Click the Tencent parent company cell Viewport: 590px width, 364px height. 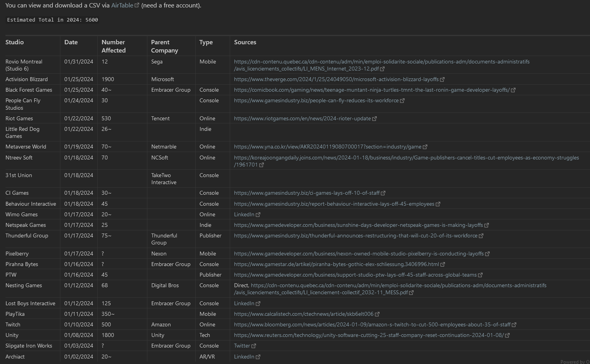pos(160,118)
